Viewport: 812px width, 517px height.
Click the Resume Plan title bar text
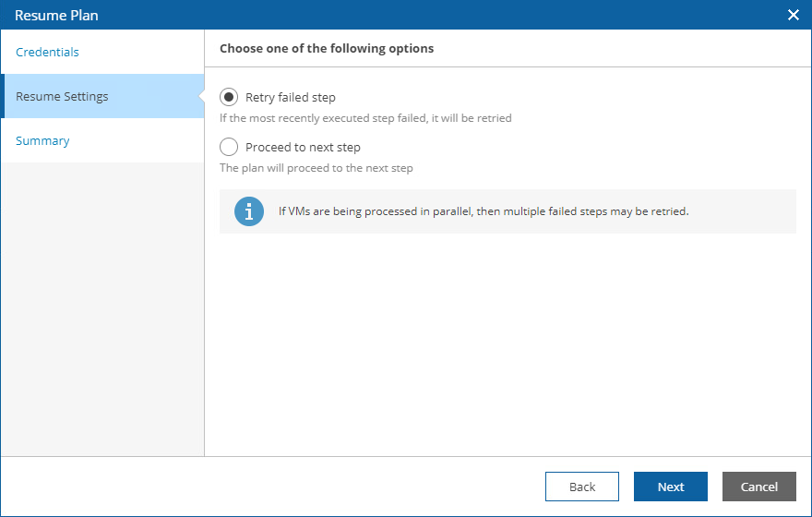56,15
